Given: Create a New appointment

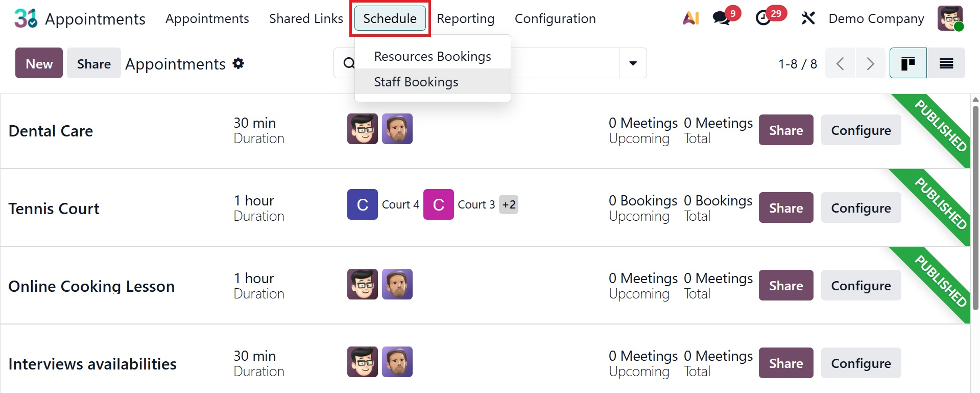Looking at the screenshot, I should [x=39, y=63].
